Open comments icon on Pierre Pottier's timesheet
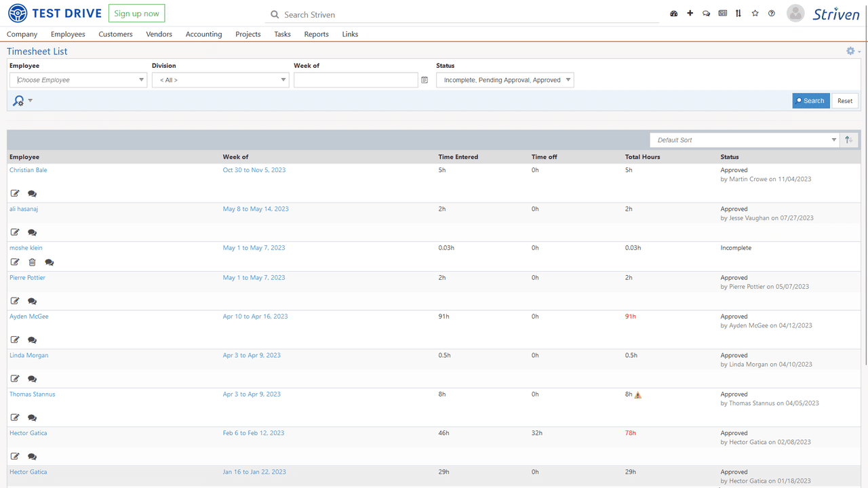Screen dimensions: 868x488 click(x=31, y=300)
